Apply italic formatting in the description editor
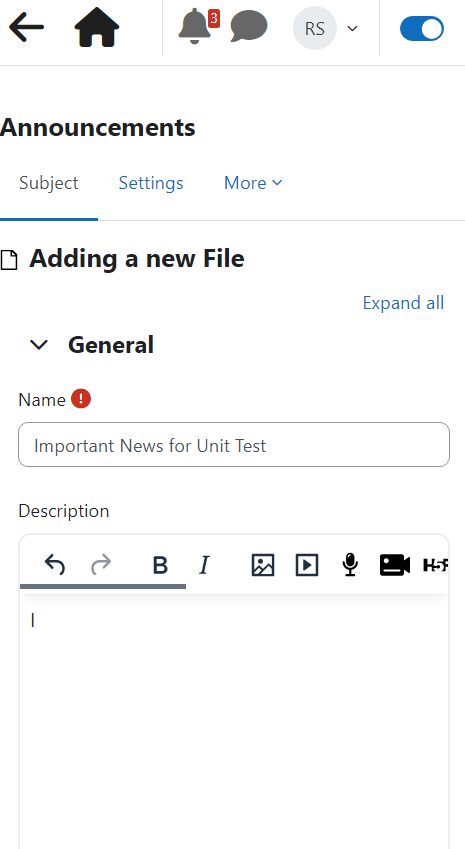 [x=204, y=565]
